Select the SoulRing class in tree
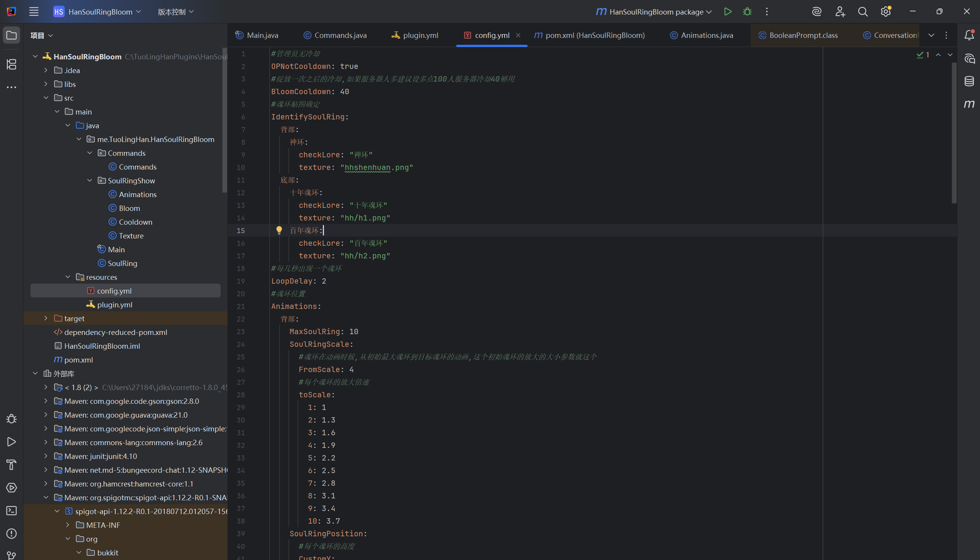The height and width of the screenshot is (560, 980). 122,263
